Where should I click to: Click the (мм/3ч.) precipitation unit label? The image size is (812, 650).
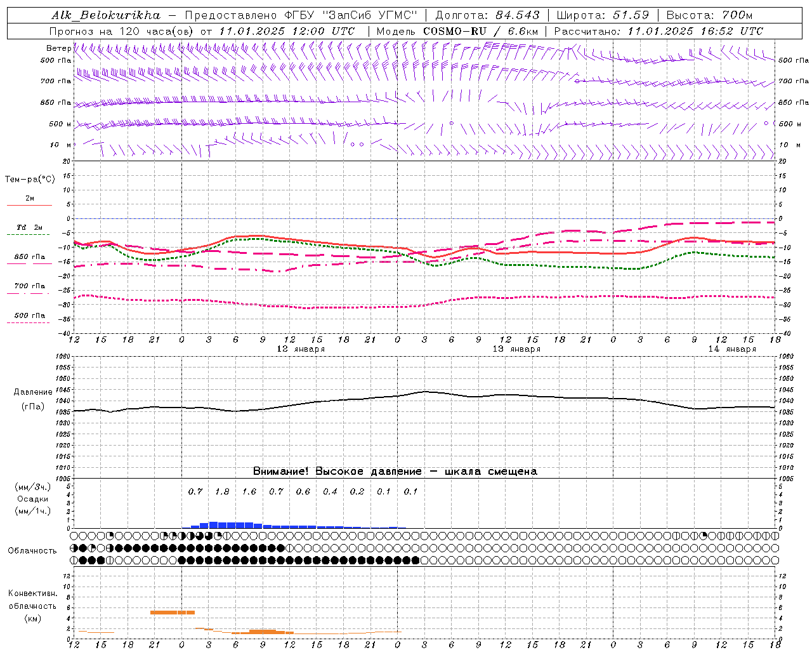coord(32,487)
